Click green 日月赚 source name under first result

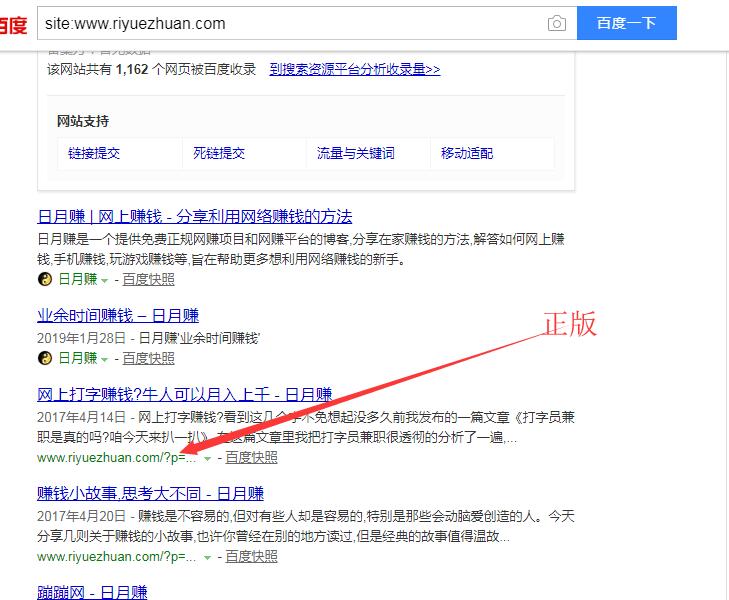click(78, 279)
